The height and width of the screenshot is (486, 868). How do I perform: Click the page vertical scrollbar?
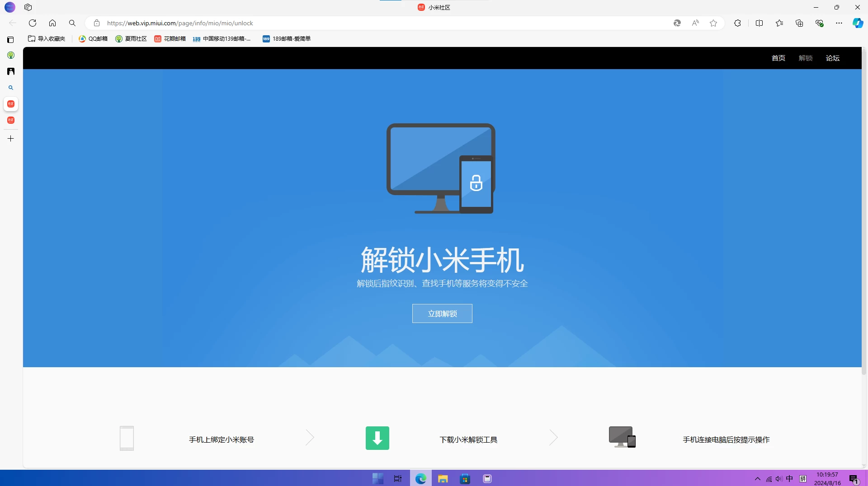864,226
